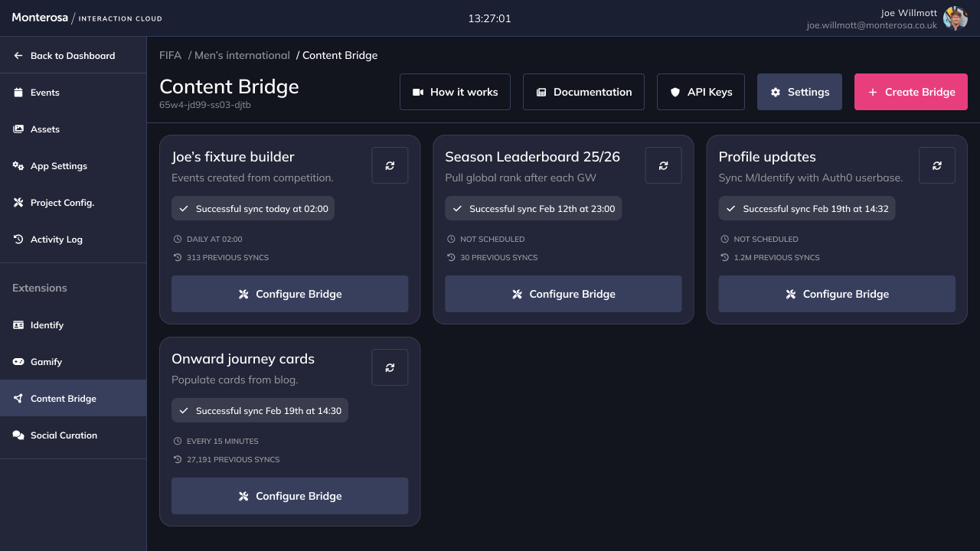Configure Bridge for Profile updates
980x551 pixels.
pyautogui.click(x=837, y=294)
